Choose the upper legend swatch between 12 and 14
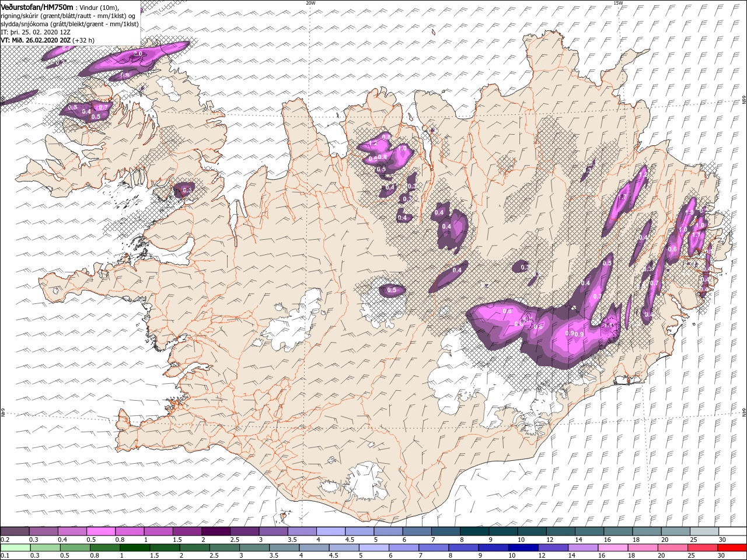The width and height of the screenshot is (747, 560). click(560, 531)
